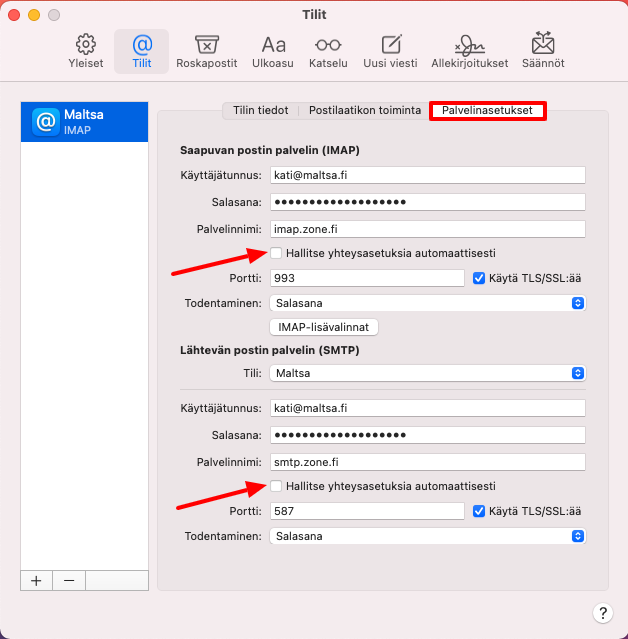628x639 pixels.
Task: Switch to the Tilin tiedot tab
Action: 260,110
